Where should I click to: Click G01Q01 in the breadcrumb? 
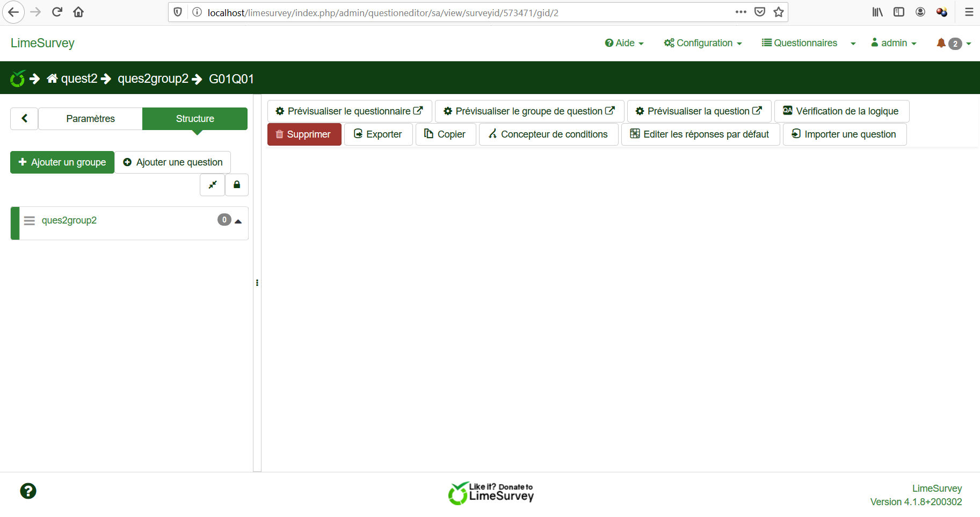pyautogui.click(x=231, y=78)
